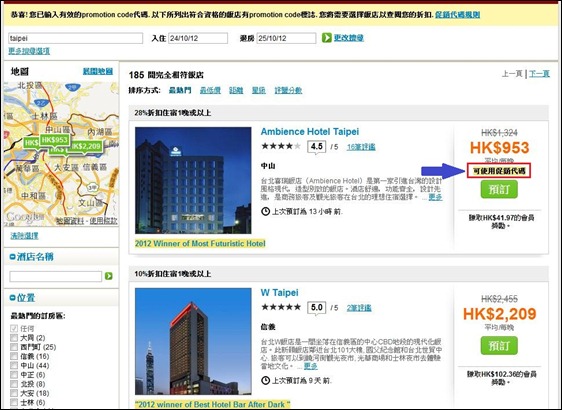The width and height of the screenshot is (562, 410).
Task: Click the green arrow icon beside 更改搜尋
Action: (x=327, y=38)
